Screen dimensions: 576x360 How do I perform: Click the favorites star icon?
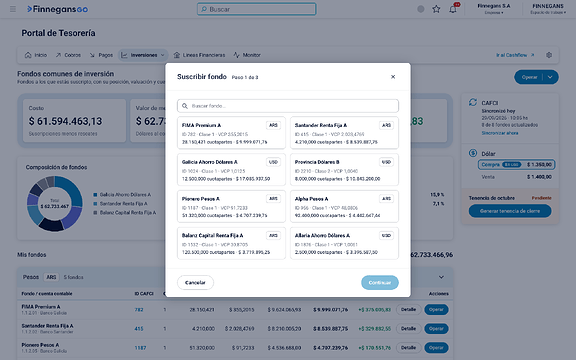(436, 9)
